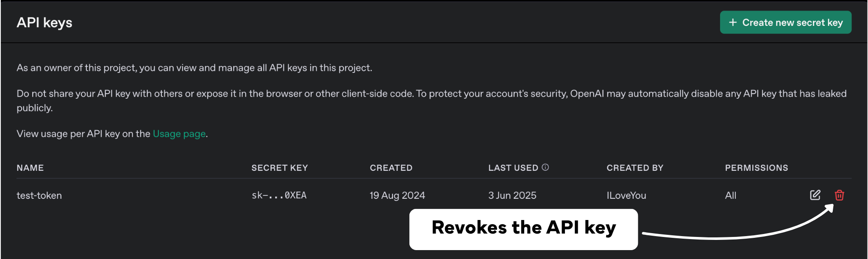Click the SECRET KEY column header
This screenshot has width=868, height=259.
(280, 168)
